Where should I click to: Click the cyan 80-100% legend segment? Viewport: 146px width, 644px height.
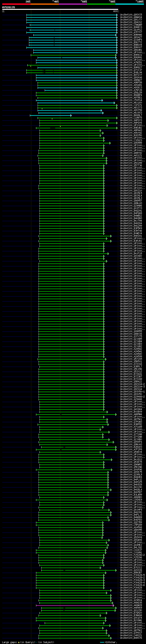(x=130, y=4)
